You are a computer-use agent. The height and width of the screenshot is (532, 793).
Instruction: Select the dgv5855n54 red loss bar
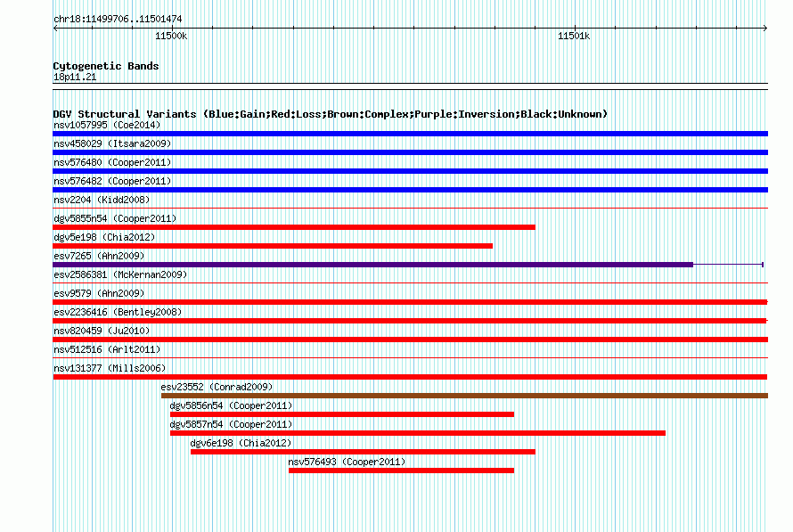[294, 227]
